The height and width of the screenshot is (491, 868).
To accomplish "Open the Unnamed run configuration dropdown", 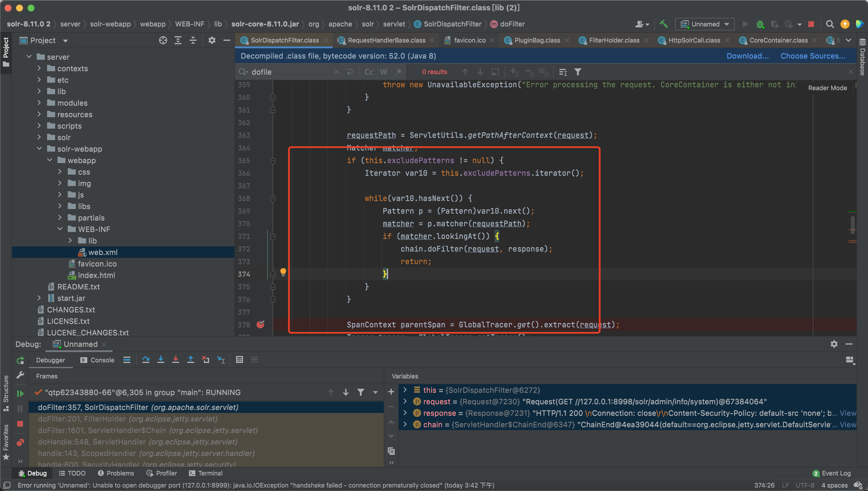I will pyautogui.click(x=704, y=24).
